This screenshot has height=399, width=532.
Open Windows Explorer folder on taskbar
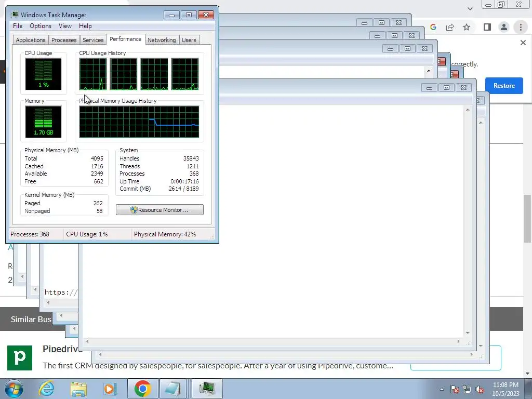pos(78,389)
